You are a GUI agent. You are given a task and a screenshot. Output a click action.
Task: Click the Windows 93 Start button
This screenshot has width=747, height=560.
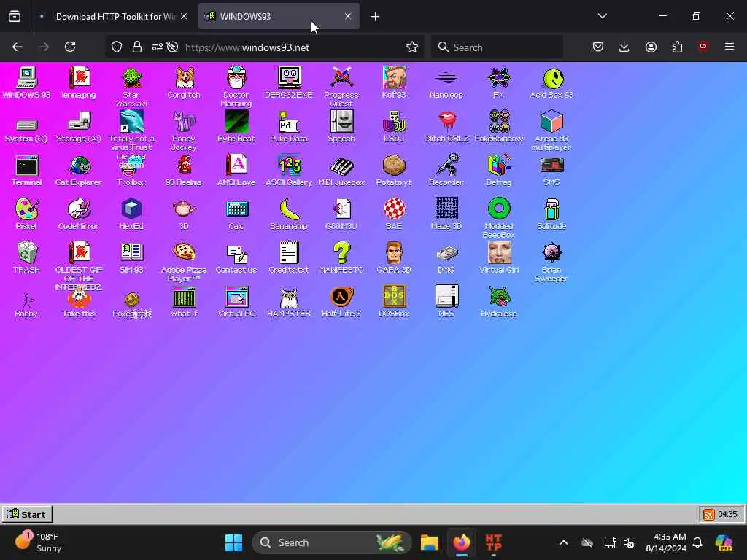coord(27,514)
